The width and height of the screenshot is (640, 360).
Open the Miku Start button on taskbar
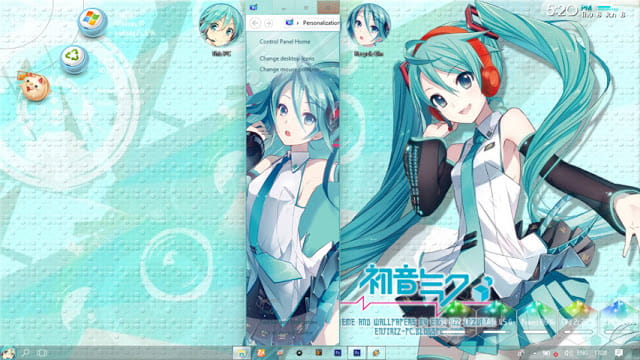7,353
